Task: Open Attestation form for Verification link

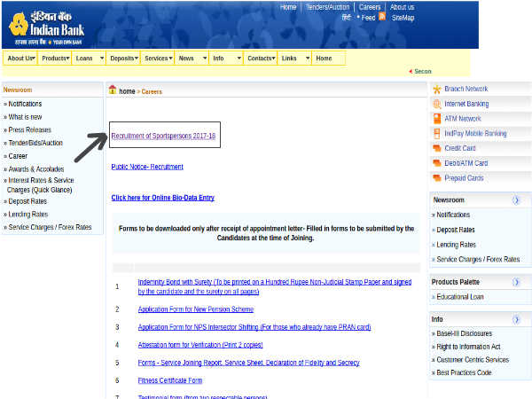Action: [x=200, y=345]
